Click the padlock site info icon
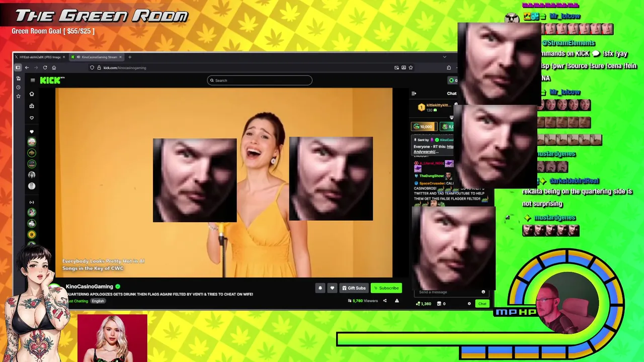This screenshot has width=644, height=362. click(99, 67)
